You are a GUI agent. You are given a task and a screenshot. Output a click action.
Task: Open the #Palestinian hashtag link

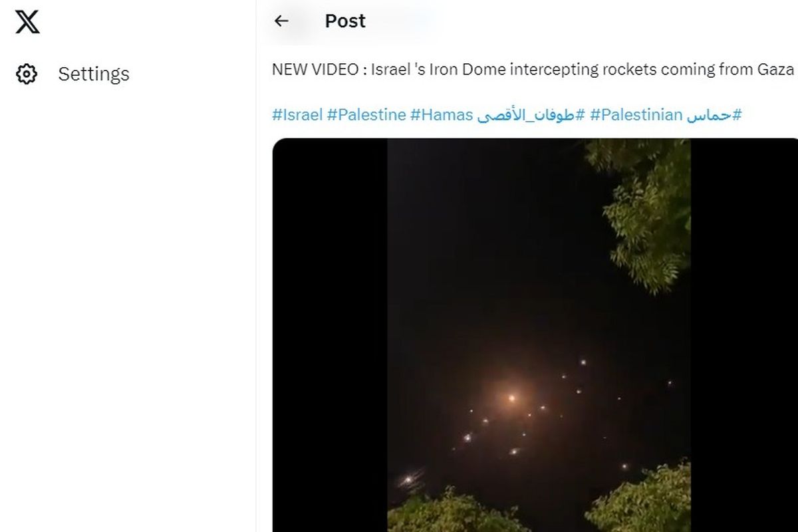(x=636, y=115)
